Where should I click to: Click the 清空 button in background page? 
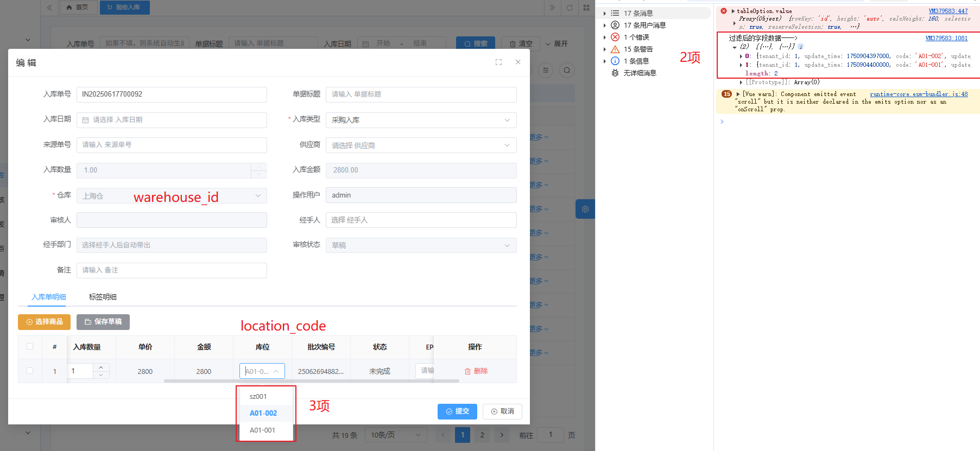click(x=521, y=43)
